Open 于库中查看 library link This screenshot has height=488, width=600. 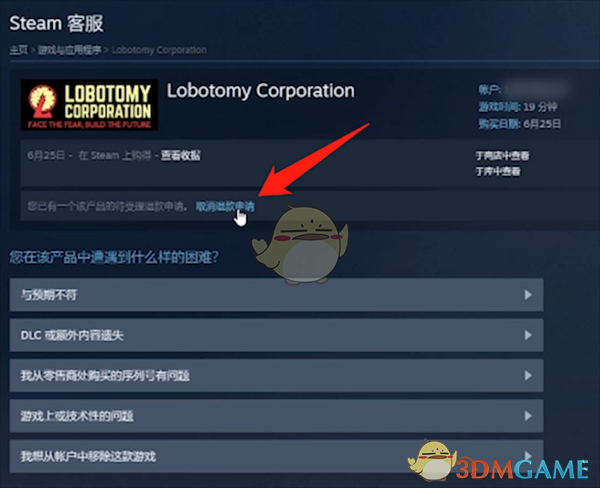tap(498, 171)
